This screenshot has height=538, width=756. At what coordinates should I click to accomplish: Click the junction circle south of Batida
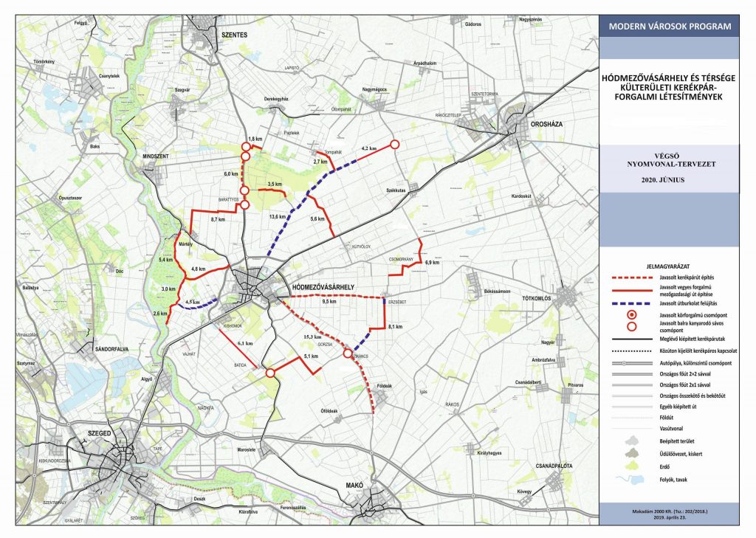[x=270, y=373]
